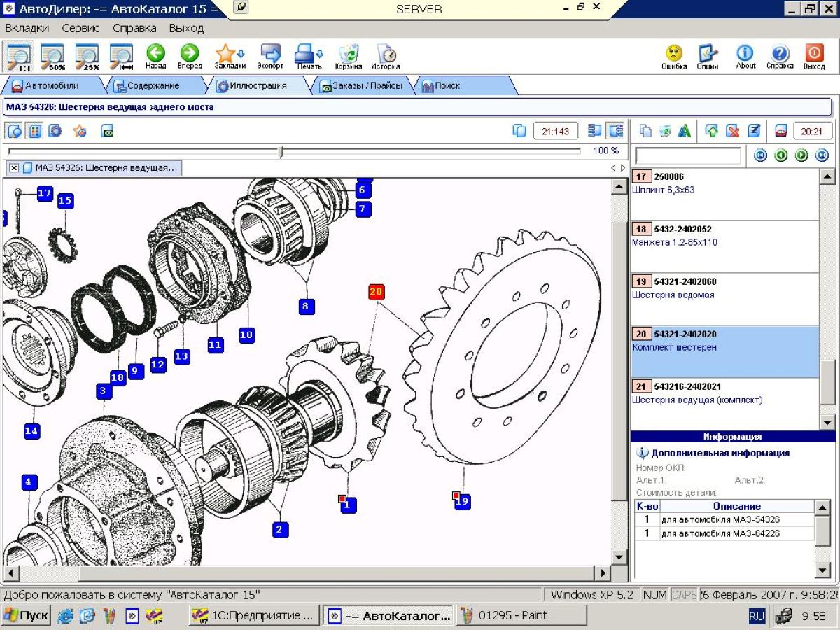Toggle the colored callout grid button

point(35,131)
